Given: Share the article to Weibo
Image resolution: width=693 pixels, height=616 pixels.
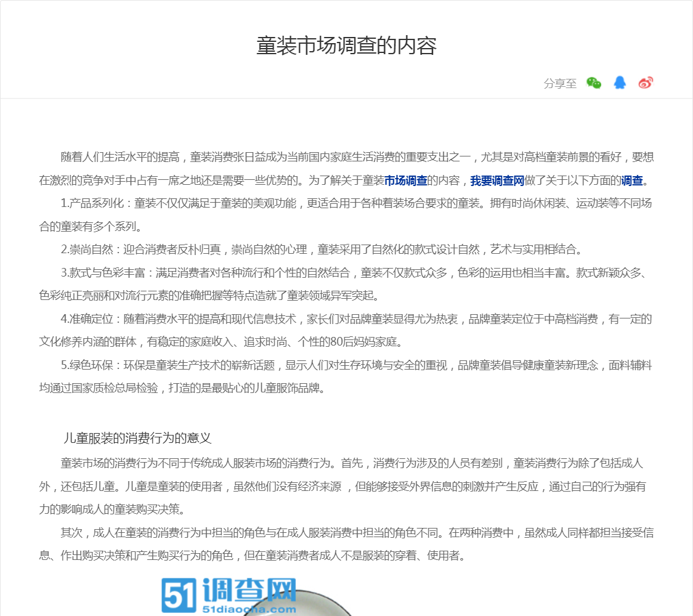Looking at the screenshot, I should [646, 83].
